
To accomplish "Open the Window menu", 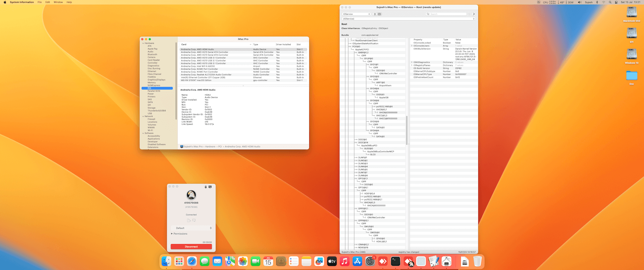I will click(58, 2).
